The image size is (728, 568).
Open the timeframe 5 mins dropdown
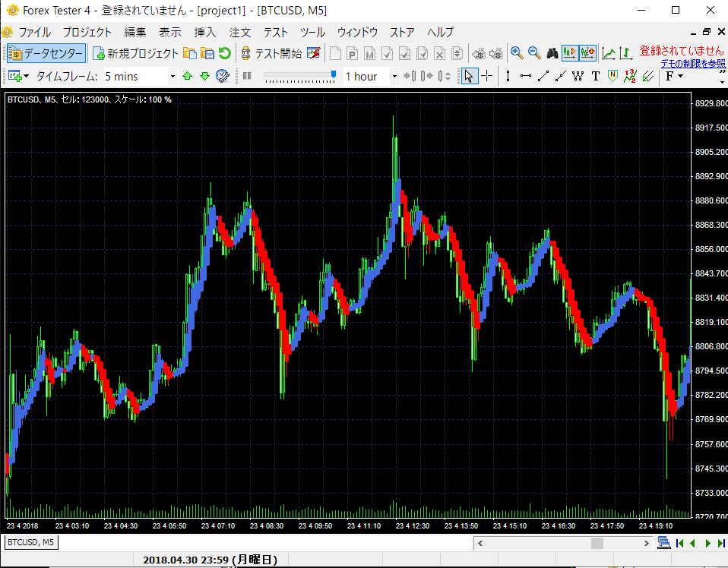tap(173, 76)
